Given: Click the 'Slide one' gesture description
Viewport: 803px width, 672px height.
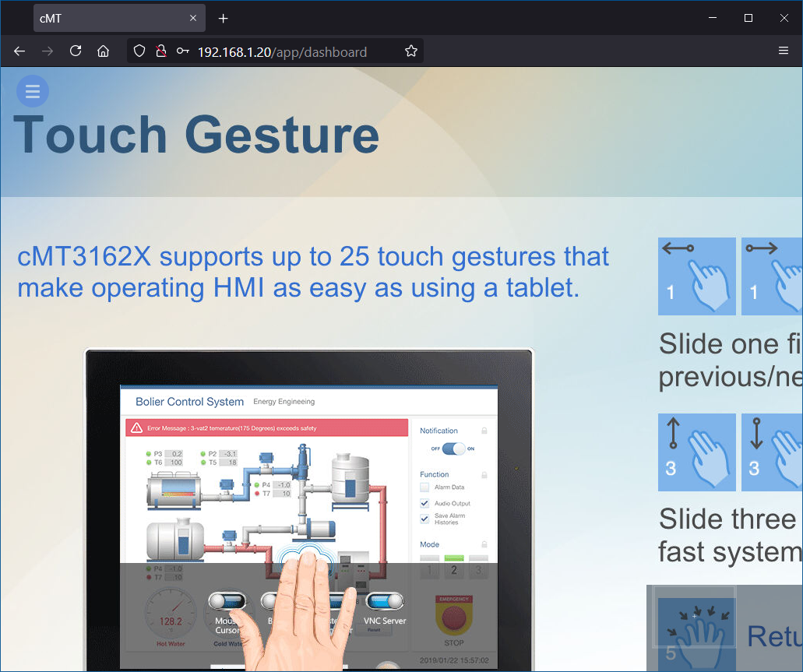Looking at the screenshot, I should [x=731, y=360].
